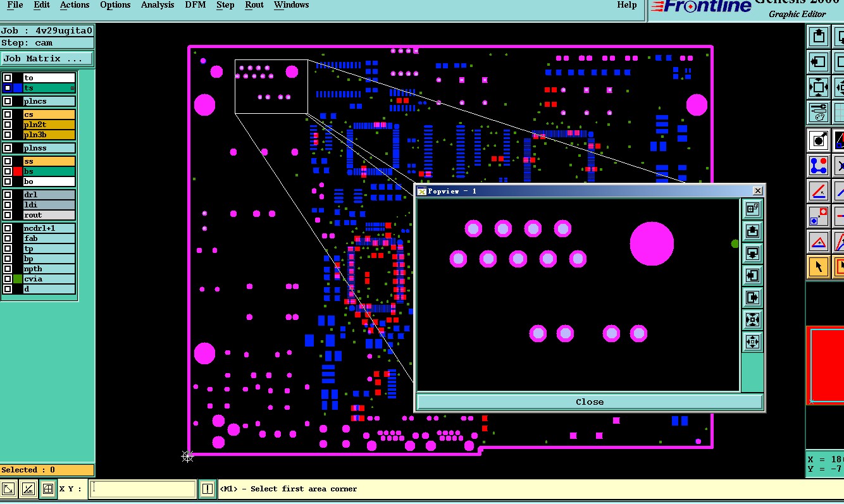The image size is (844, 504).
Task: Click the blue color swatch of ts layer
Action: pyautogui.click(x=18, y=89)
